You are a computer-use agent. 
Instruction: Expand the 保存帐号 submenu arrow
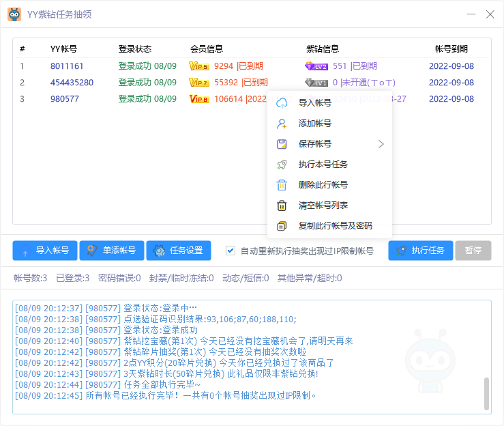[381, 144]
